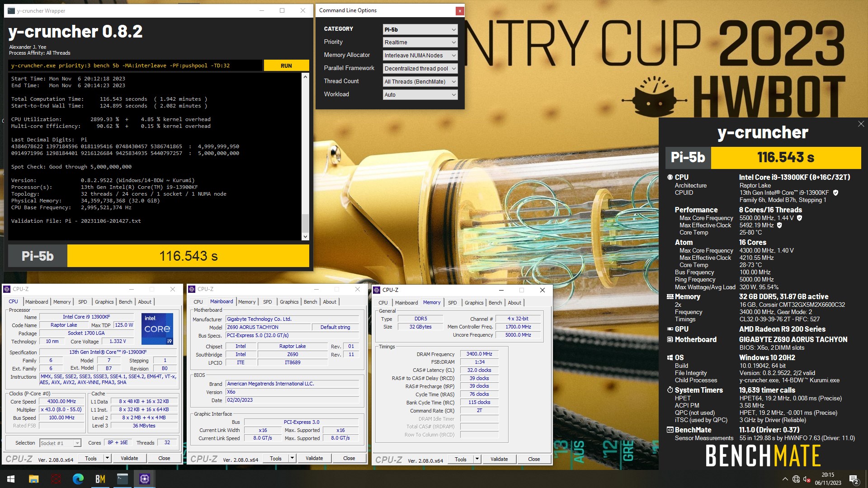
Task: Switch to Memory tab in the first CPU-Z window
Action: [x=62, y=302]
